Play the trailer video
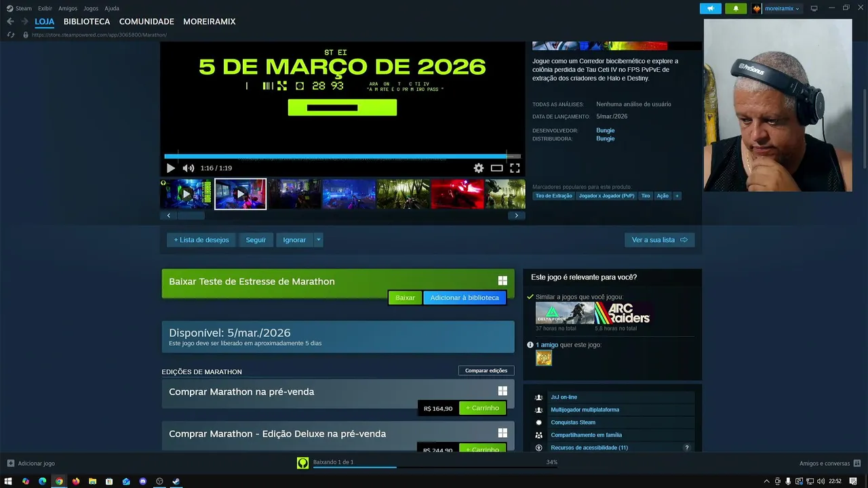Screen dimensions: 868x488 click(x=170, y=168)
